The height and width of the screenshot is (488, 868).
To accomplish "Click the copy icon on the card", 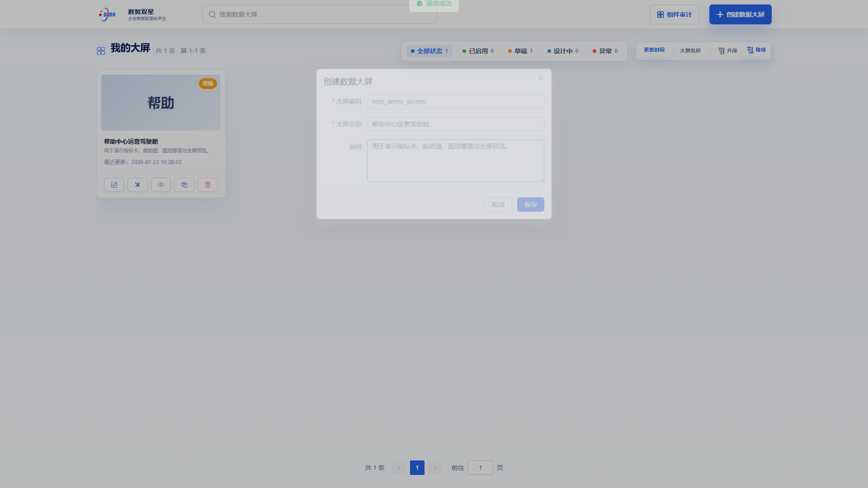I will (184, 185).
